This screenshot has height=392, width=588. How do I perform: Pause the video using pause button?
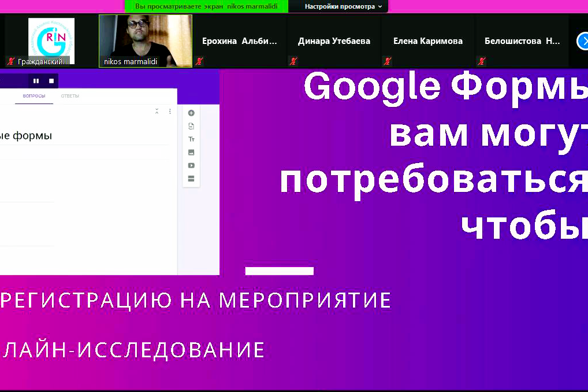pos(36,81)
